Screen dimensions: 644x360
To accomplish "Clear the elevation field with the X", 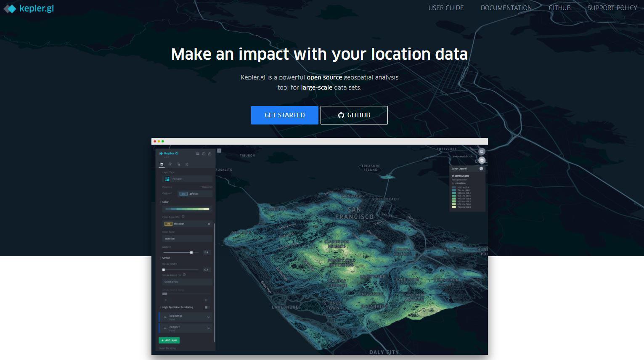I will pos(209,224).
